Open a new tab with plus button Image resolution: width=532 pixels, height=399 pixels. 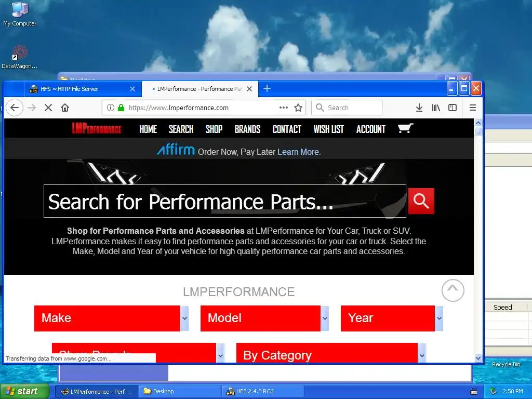click(x=267, y=88)
